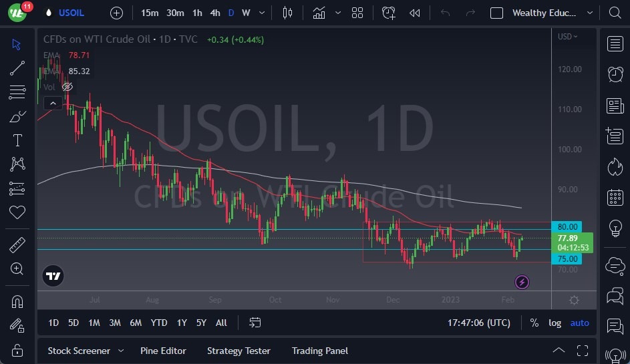Click the zoom in magnifier tool
The image size is (630, 364).
(x=17, y=268)
